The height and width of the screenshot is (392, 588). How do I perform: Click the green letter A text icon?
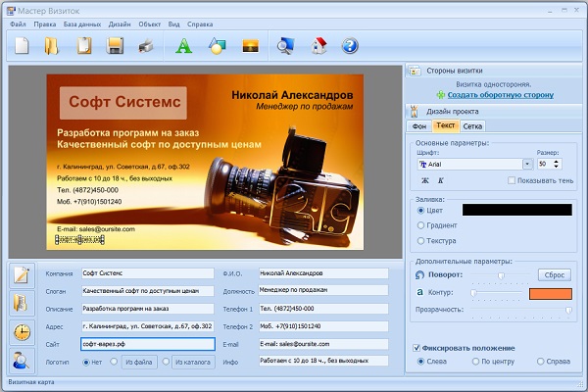click(183, 45)
